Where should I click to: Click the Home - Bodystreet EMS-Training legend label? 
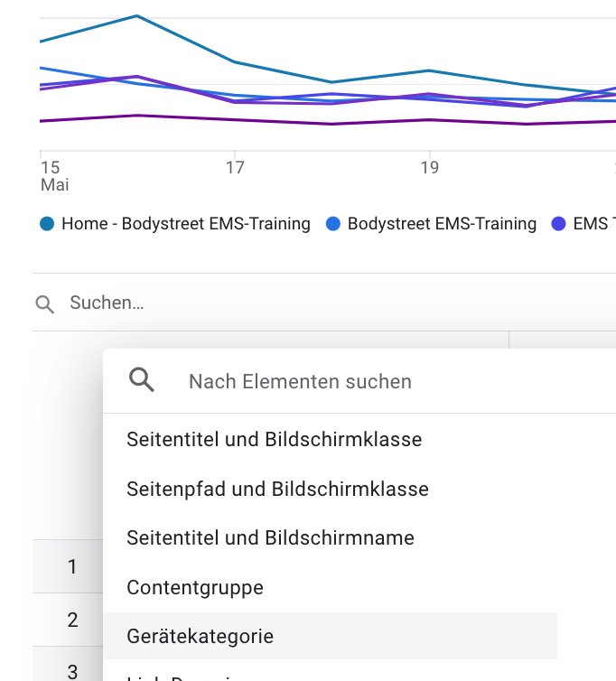pyautogui.click(x=186, y=224)
